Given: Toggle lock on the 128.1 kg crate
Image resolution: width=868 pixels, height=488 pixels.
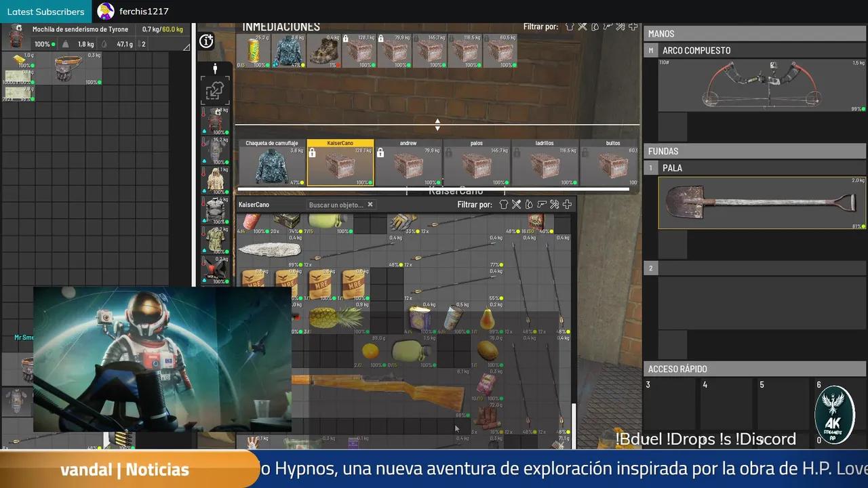Looking at the screenshot, I should tap(346, 39).
